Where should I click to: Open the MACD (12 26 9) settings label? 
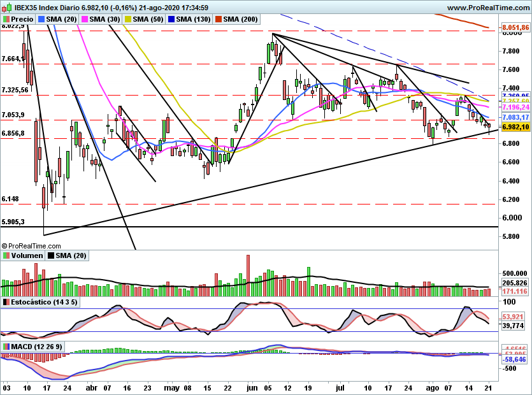coord(36,347)
